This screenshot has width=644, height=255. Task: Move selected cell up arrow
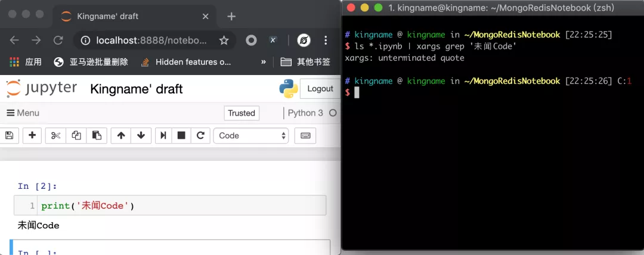121,135
